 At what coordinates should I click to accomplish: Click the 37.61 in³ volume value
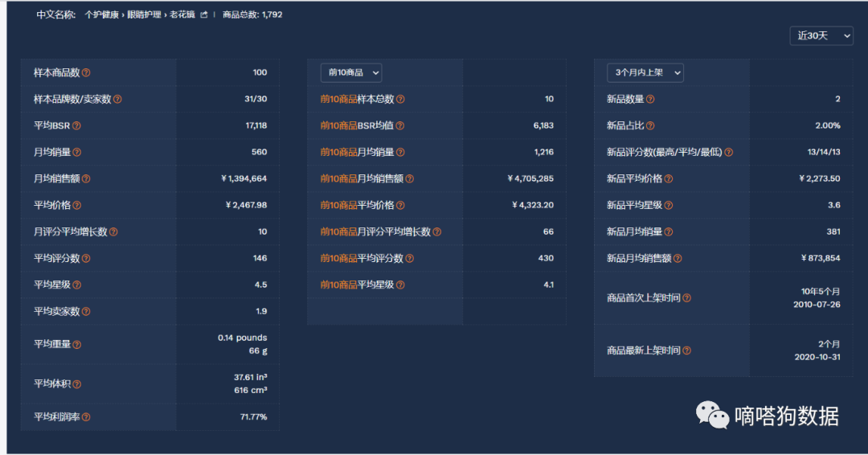[250, 378]
